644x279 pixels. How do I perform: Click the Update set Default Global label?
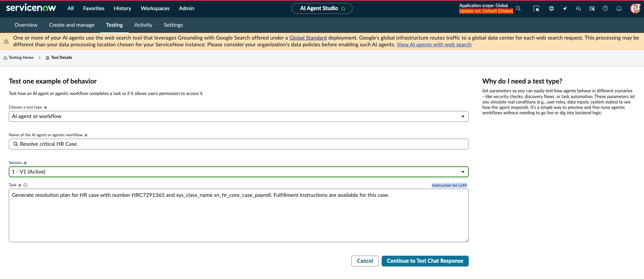coord(486,11)
